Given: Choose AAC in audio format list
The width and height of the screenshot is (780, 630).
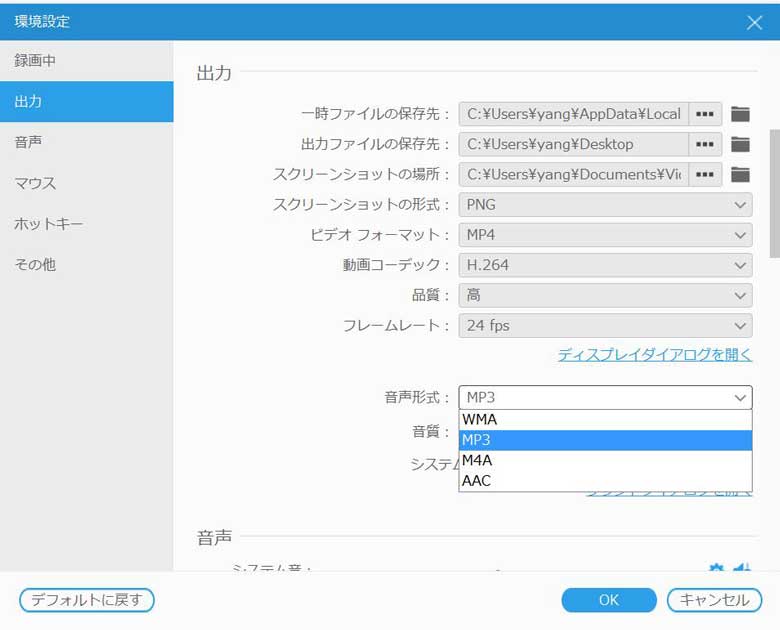Looking at the screenshot, I should click(605, 481).
